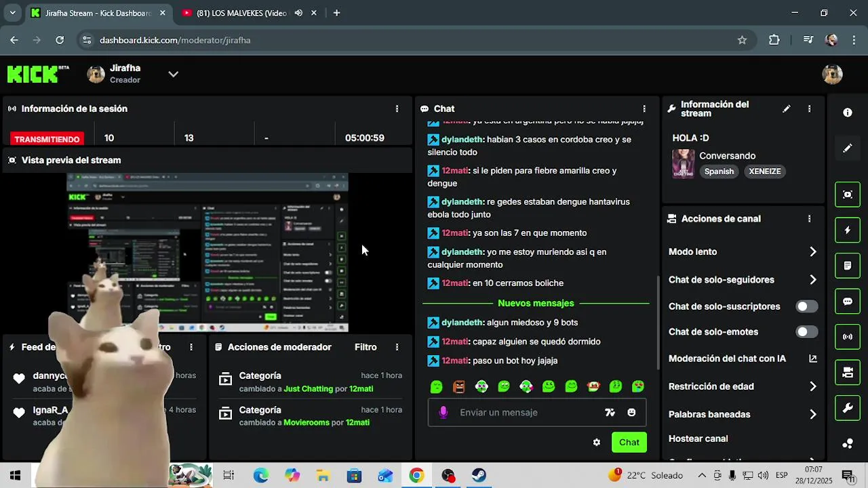Click the Spanish language tag
Image resolution: width=868 pixels, height=488 pixels.
pos(719,171)
